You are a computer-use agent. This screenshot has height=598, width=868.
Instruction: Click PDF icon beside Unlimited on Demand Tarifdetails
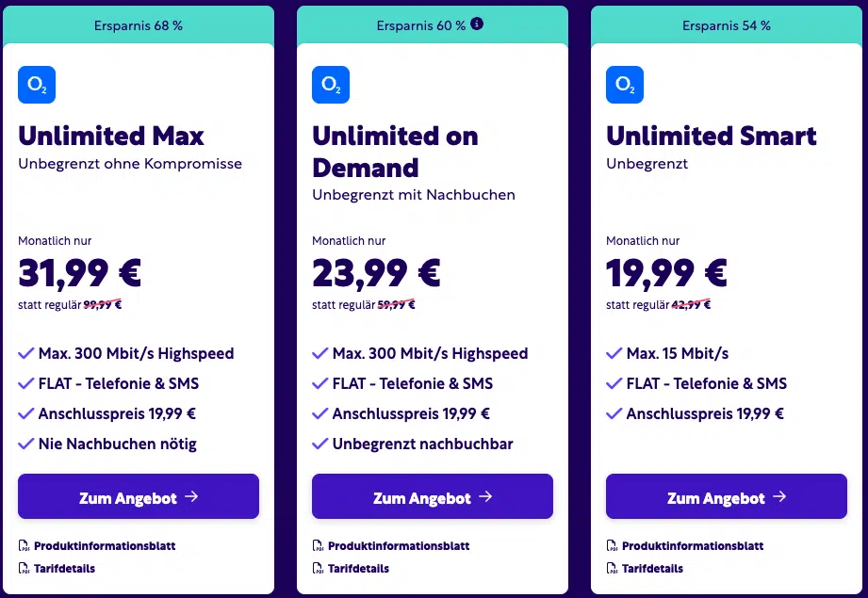tap(318, 568)
